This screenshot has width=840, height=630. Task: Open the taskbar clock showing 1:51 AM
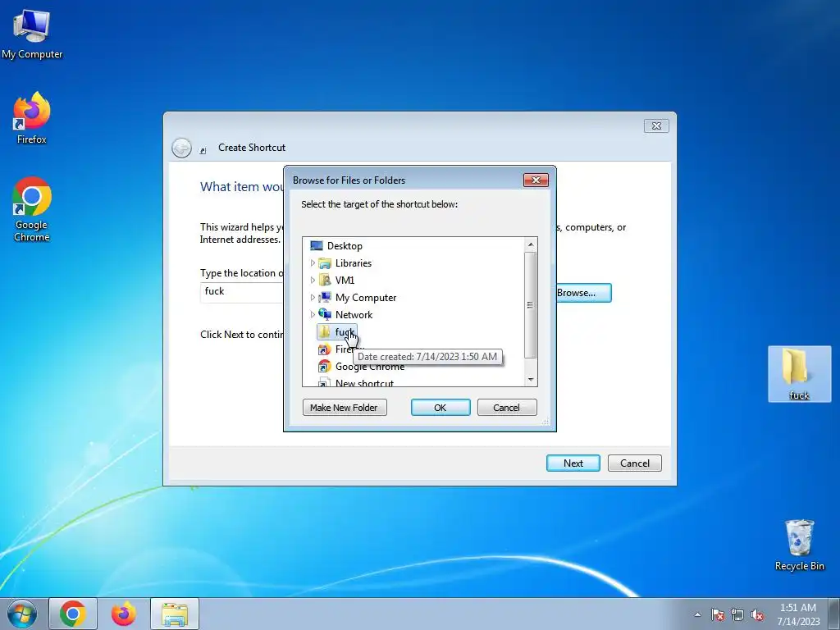798,614
